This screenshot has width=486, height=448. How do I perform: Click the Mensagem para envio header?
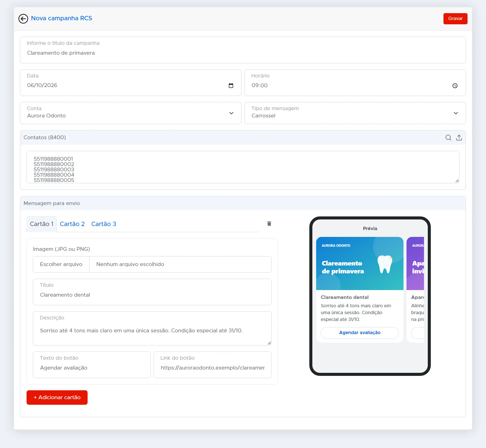pos(52,203)
